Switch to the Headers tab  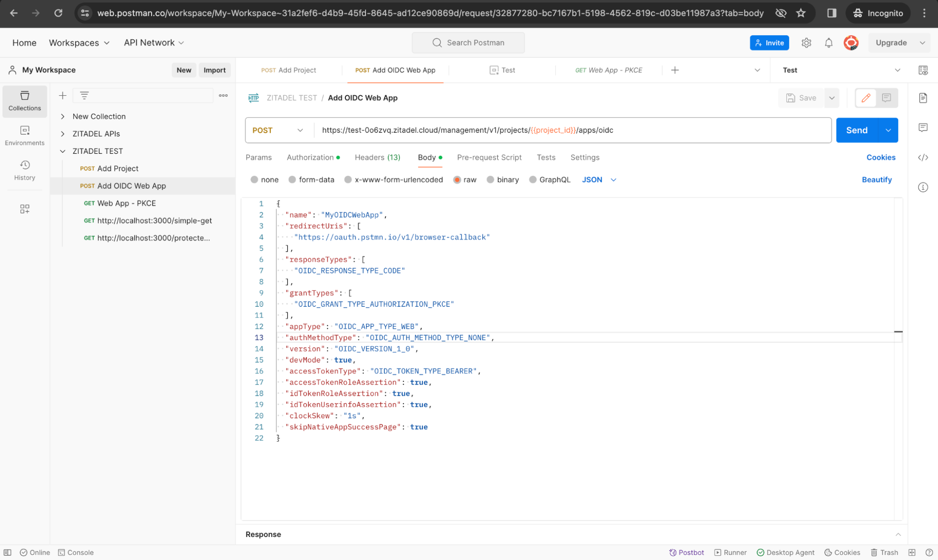[x=377, y=158]
